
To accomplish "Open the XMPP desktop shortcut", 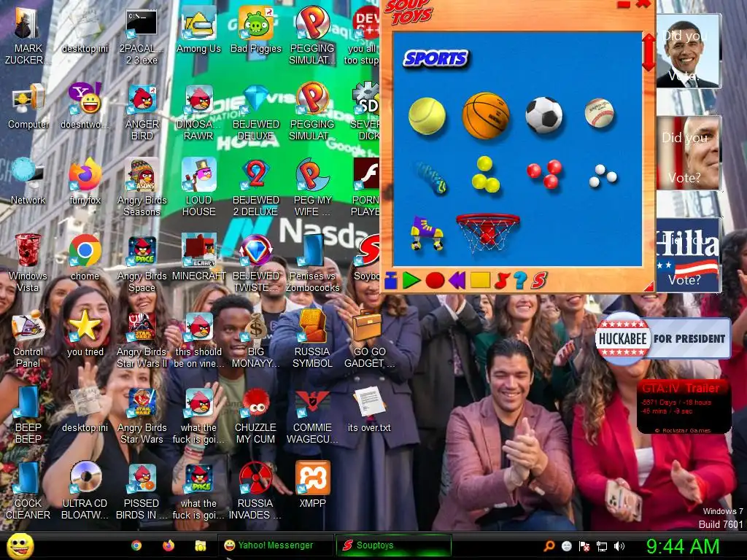I will pos(312,484).
